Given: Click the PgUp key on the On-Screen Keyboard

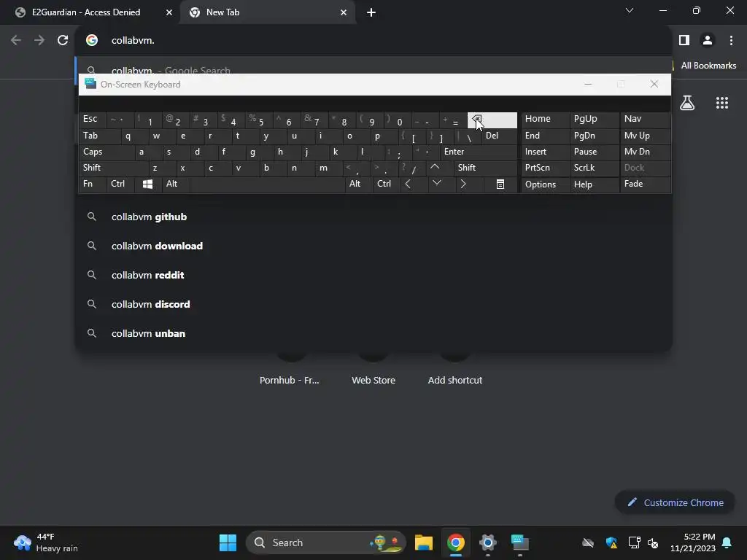Looking at the screenshot, I should pyautogui.click(x=595, y=119).
